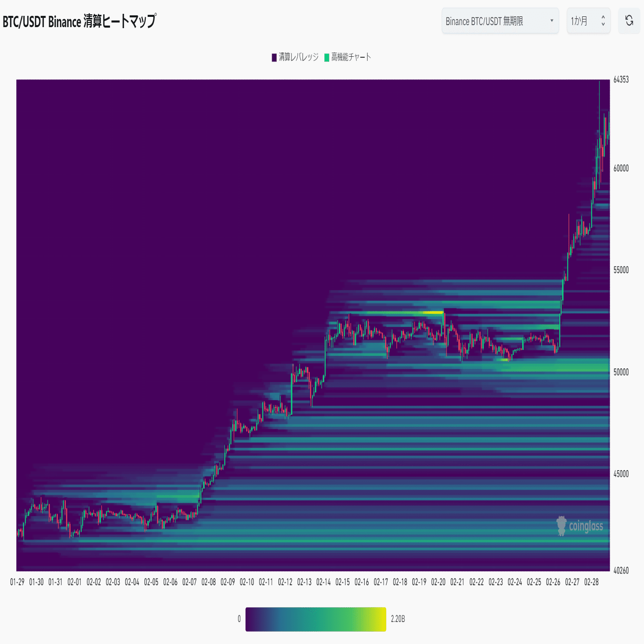Click the 02-01 date axis label
Image resolution: width=644 pixels, height=644 pixels.
pos(75,582)
